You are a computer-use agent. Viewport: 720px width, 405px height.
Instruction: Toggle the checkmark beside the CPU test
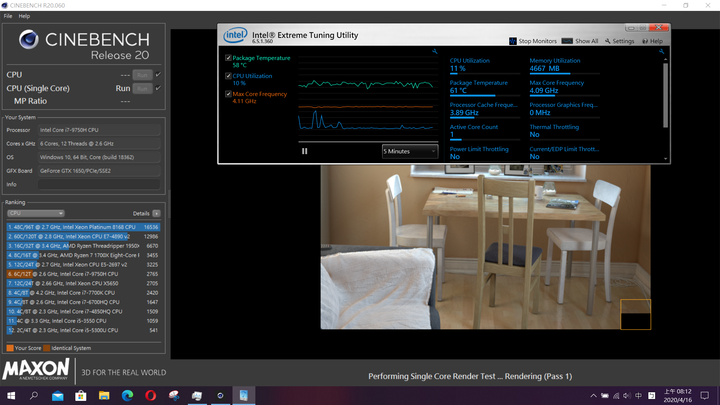(158, 74)
